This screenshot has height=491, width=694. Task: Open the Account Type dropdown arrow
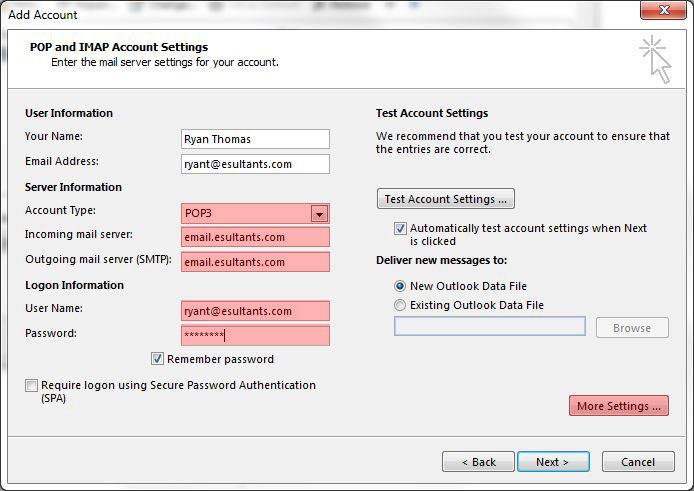coord(319,214)
